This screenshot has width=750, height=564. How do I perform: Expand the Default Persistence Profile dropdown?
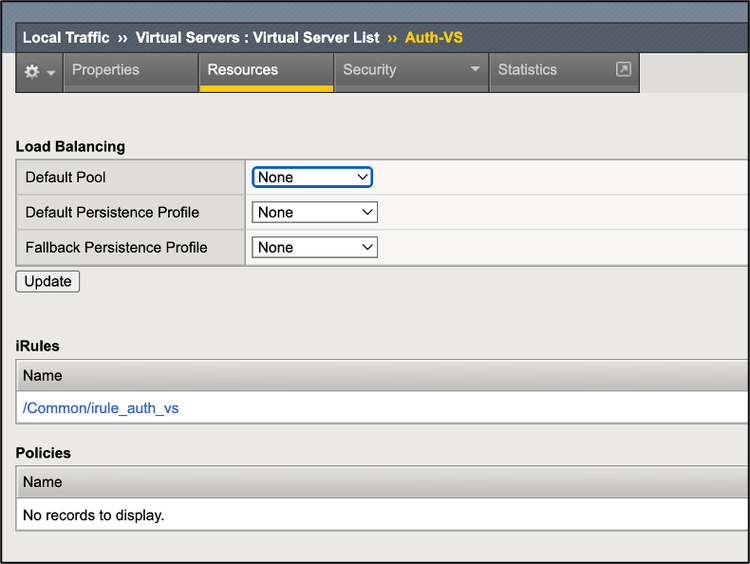pos(314,212)
